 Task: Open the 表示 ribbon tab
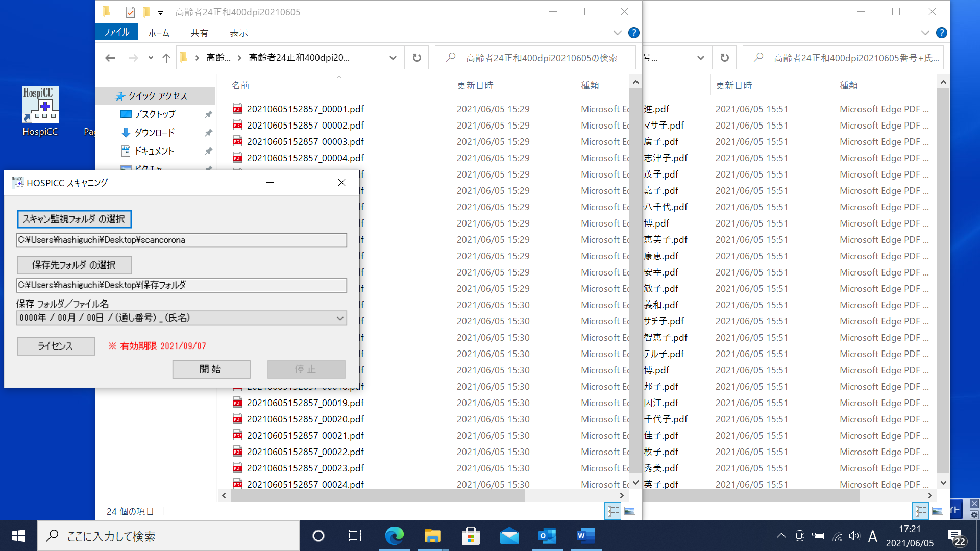(x=238, y=33)
